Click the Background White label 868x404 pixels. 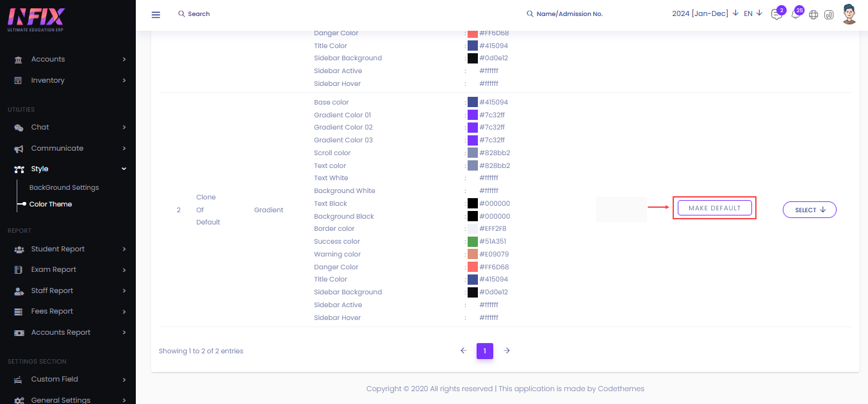[345, 190]
